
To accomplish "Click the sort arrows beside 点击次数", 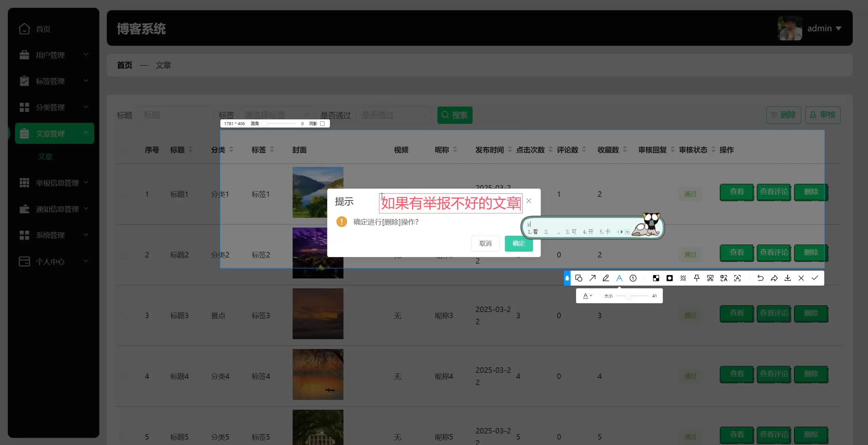I will coord(550,149).
